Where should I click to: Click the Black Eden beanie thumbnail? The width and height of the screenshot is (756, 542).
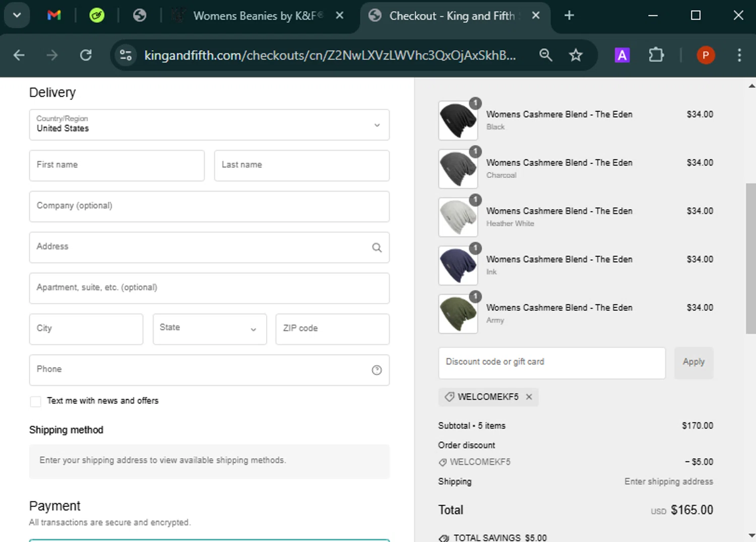(x=458, y=121)
